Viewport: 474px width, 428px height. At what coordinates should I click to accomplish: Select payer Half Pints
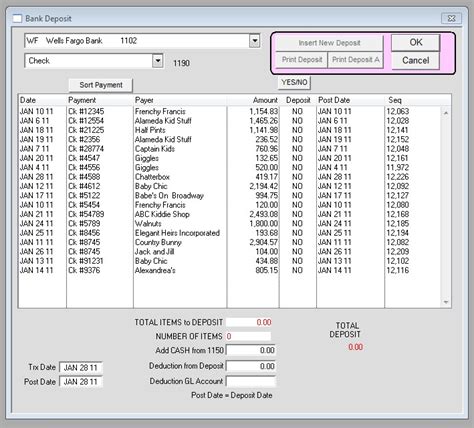150,130
